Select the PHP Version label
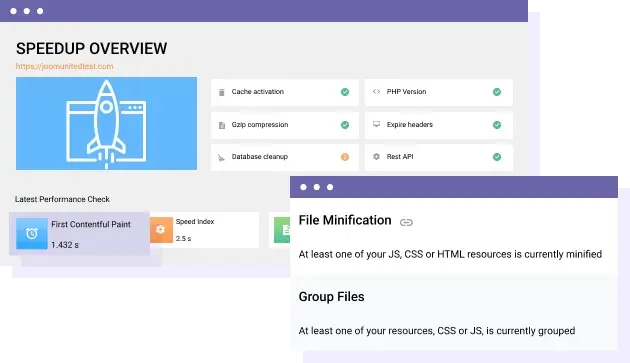This screenshot has width=630, height=363. 406,92
